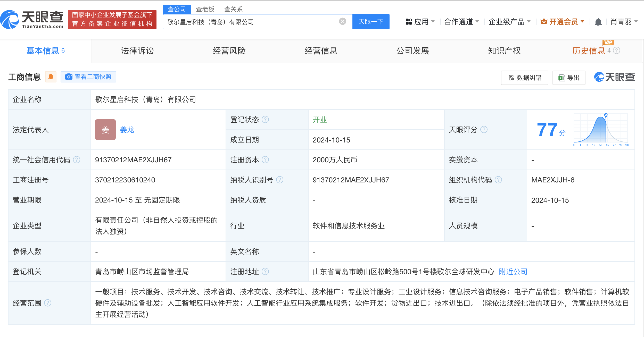Click the 姜 avatar of the legal representative

pyautogui.click(x=105, y=130)
